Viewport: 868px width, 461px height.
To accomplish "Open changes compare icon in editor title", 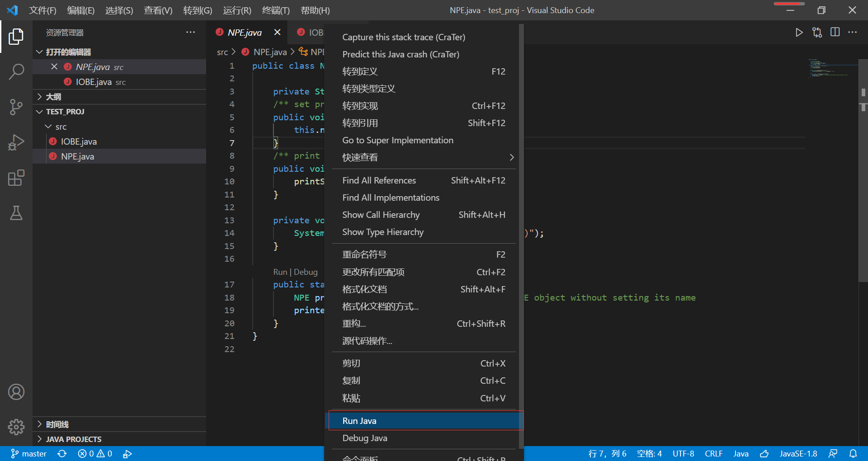I will click(817, 33).
